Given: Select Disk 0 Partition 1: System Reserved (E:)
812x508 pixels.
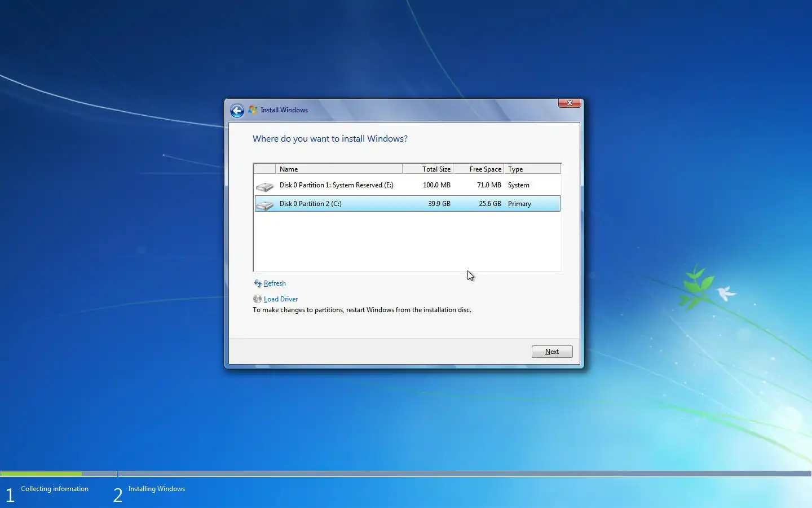Looking at the screenshot, I should [407, 185].
